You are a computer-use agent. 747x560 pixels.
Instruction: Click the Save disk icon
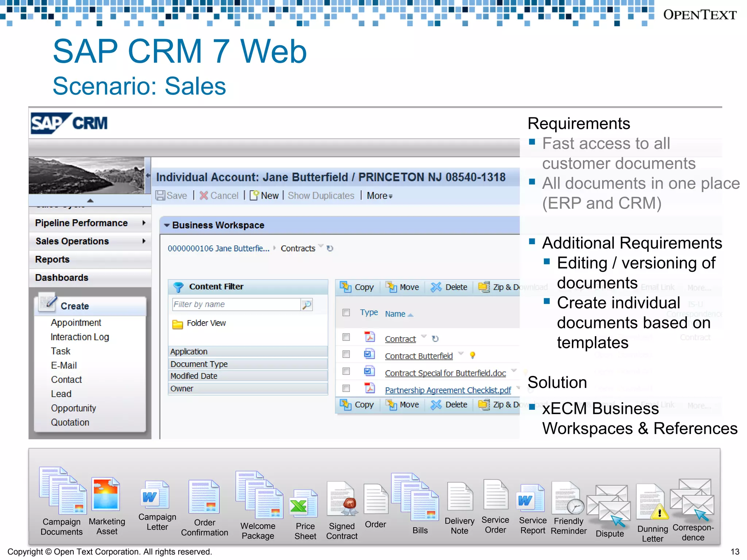tap(160, 196)
